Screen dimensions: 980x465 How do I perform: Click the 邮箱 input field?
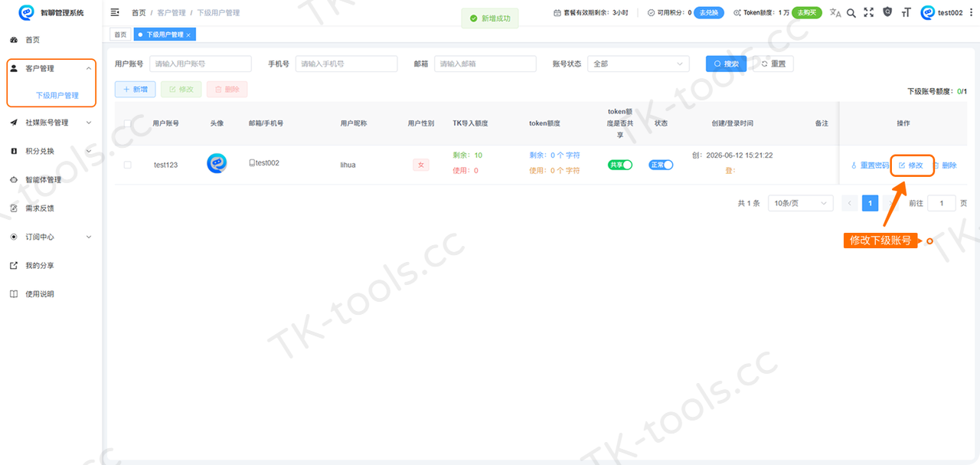click(x=485, y=64)
